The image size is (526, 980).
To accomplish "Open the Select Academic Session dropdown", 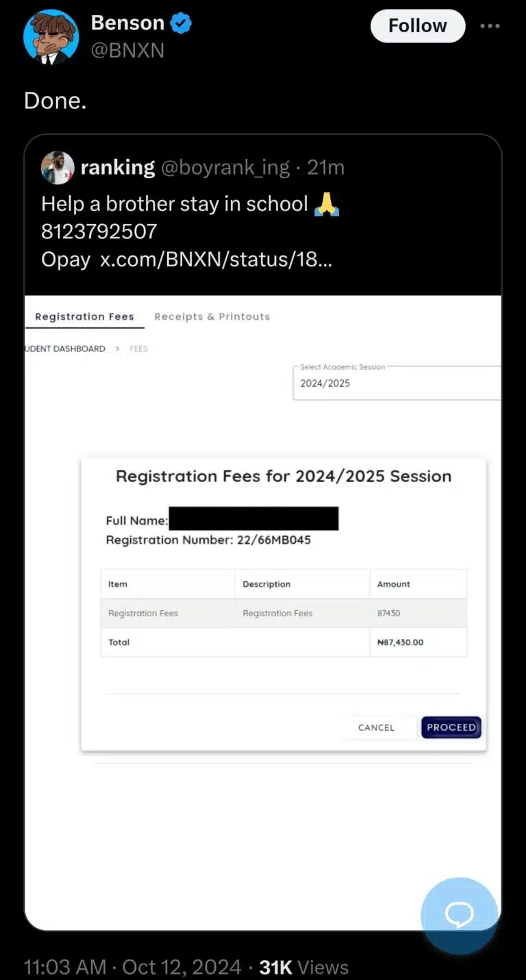I will point(397,382).
